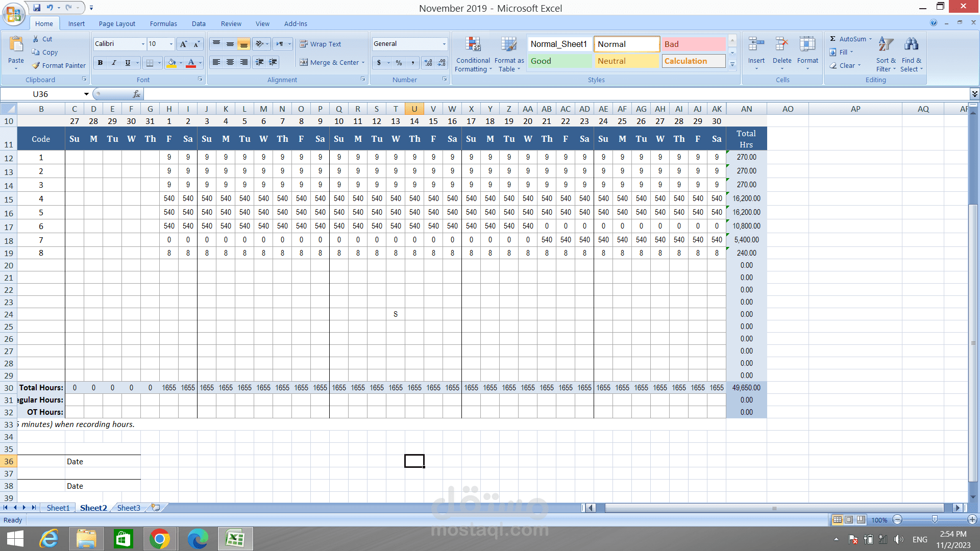
Task: Open Excel Help question mark
Action: 934,23
